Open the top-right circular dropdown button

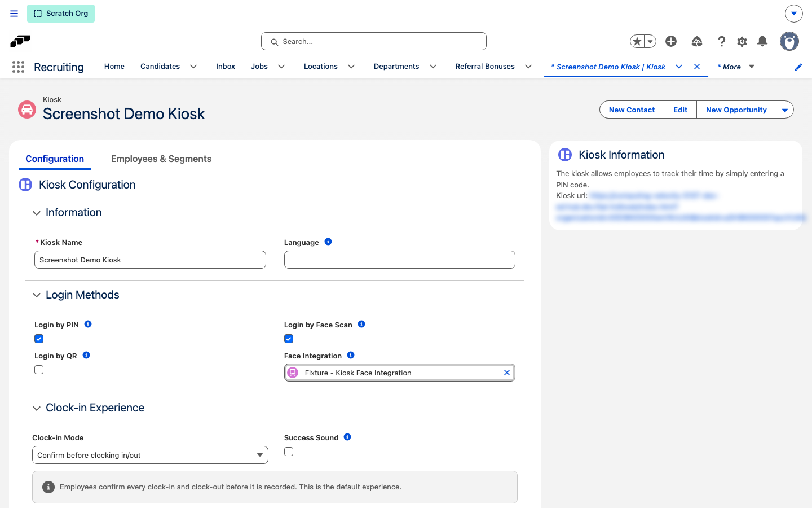(794, 13)
